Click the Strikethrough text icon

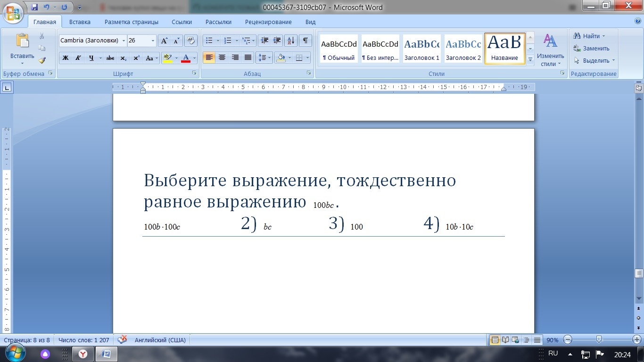pyautogui.click(x=110, y=58)
